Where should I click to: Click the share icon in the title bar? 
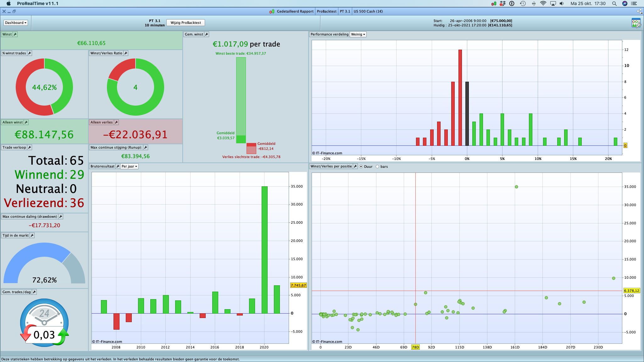coord(639,11)
